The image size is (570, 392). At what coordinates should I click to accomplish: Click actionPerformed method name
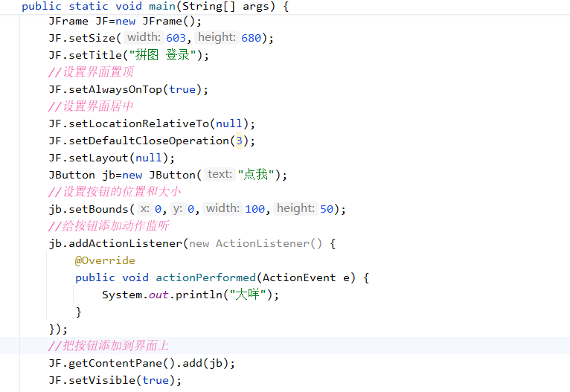pyautogui.click(x=206, y=277)
